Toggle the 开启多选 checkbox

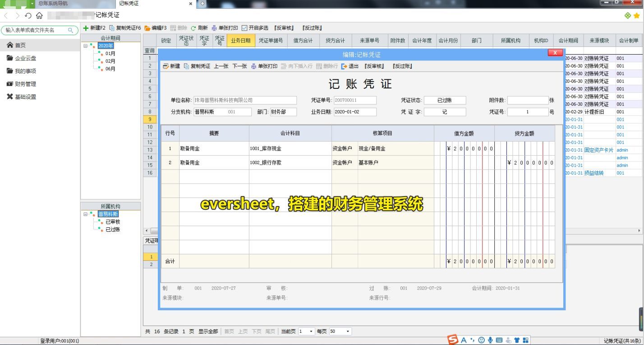[244, 28]
